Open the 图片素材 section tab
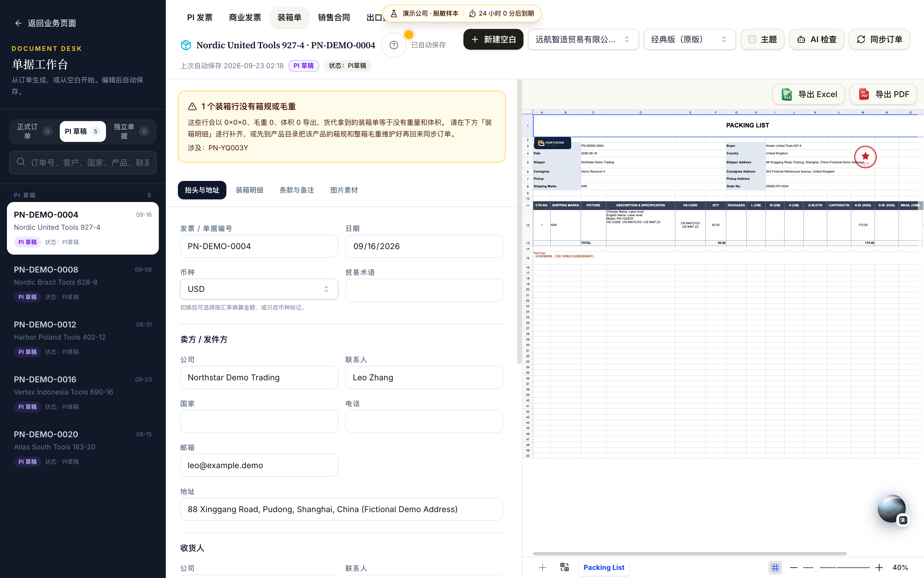 pyautogui.click(x=344, y=190)
